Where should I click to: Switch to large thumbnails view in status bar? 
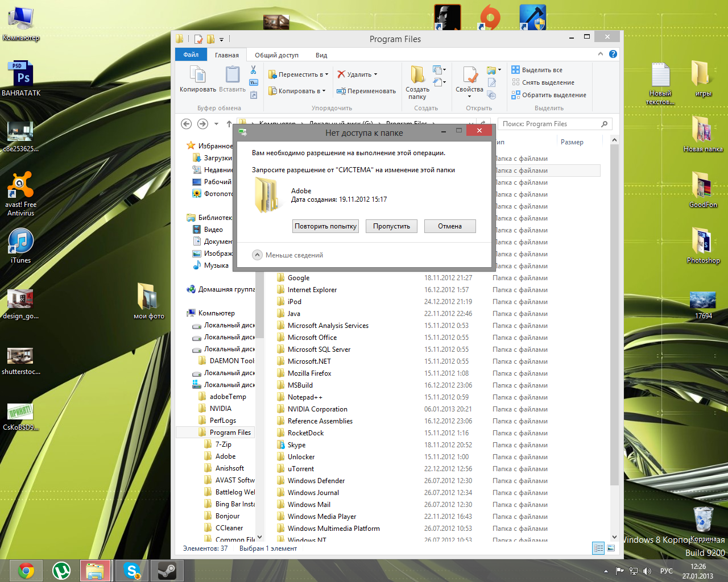[611, 548]
